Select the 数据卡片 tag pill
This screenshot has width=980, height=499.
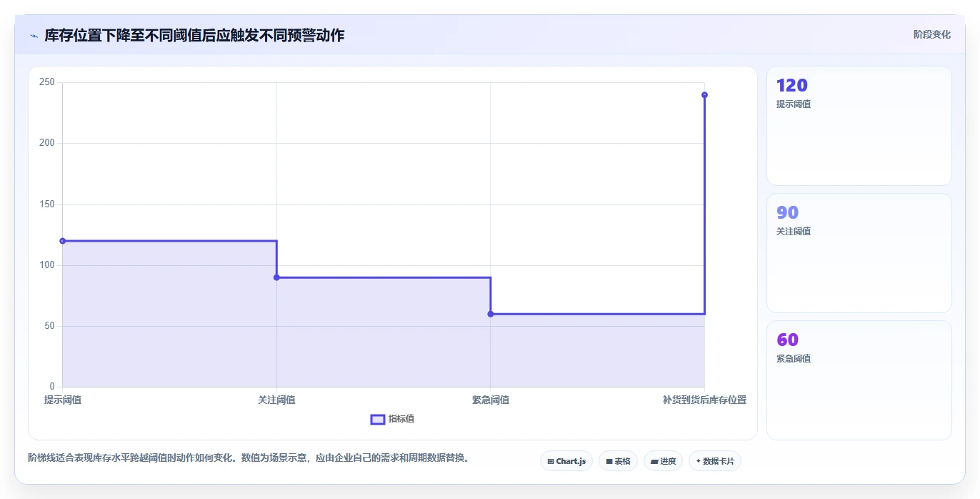(x=714, y=461)
